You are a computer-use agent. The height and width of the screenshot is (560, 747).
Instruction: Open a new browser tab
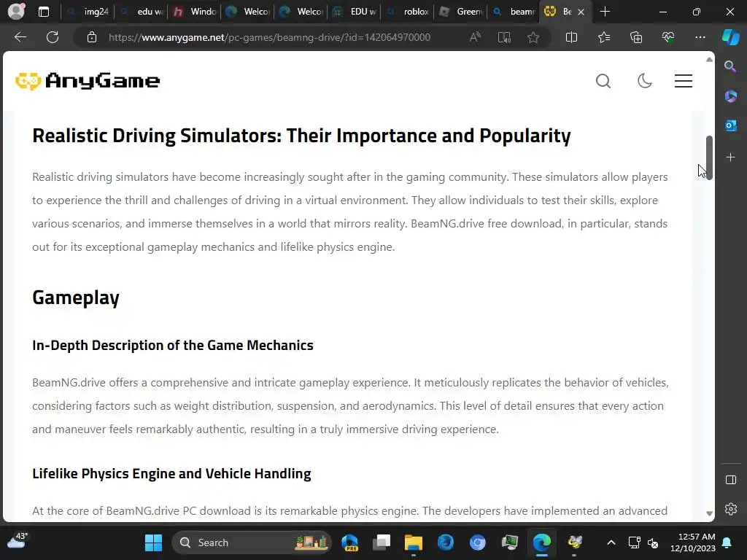pyautogui.click(x=605, y=12)
